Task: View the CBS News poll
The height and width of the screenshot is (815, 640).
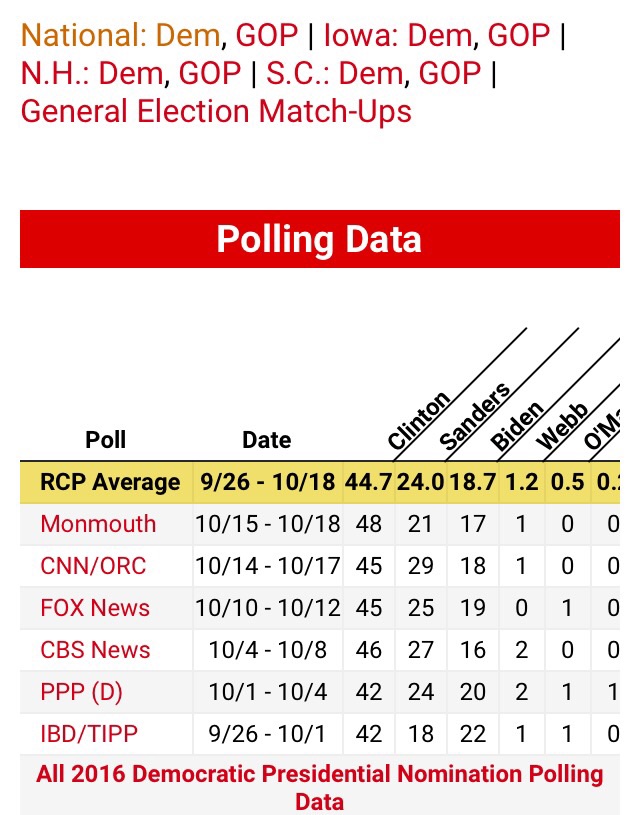Action: click(95, 650)
